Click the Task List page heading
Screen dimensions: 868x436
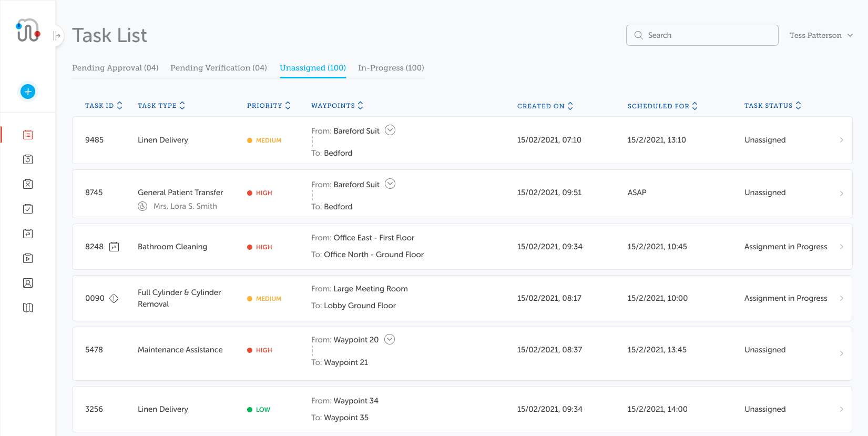point(109,35)
